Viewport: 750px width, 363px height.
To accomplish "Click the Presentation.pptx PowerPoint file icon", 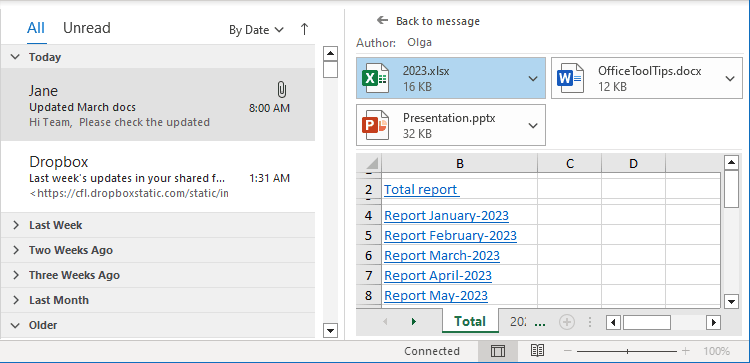I will [375, 125].
